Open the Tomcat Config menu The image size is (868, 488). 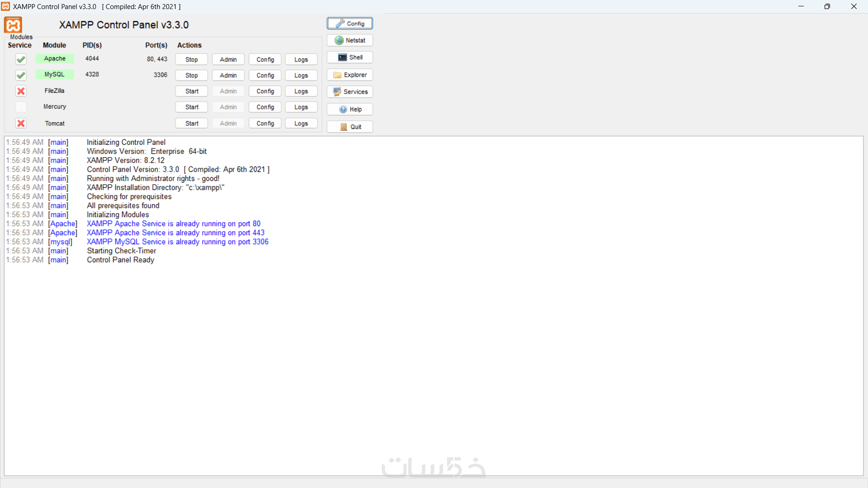pos(265,123)
